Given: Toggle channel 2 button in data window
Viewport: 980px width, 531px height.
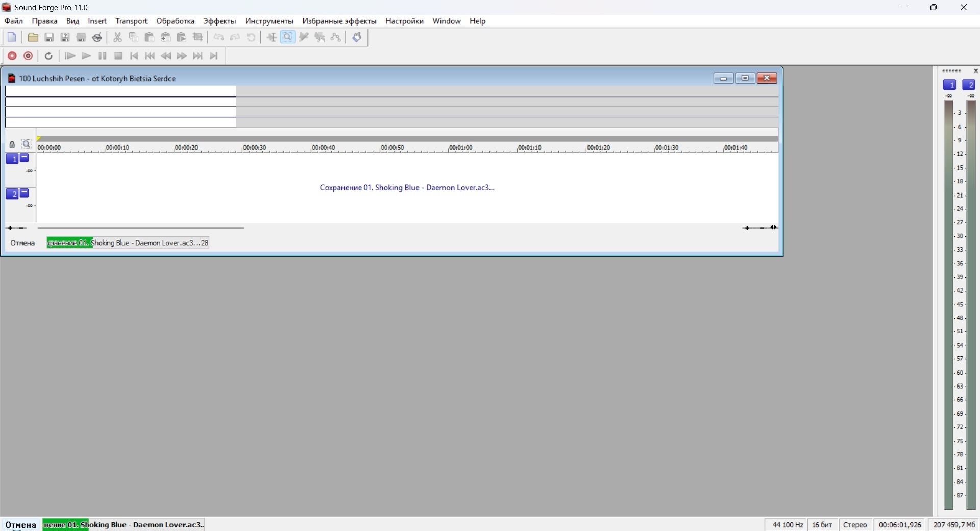Looking at the screenshot, I should (x=12, y=194).
